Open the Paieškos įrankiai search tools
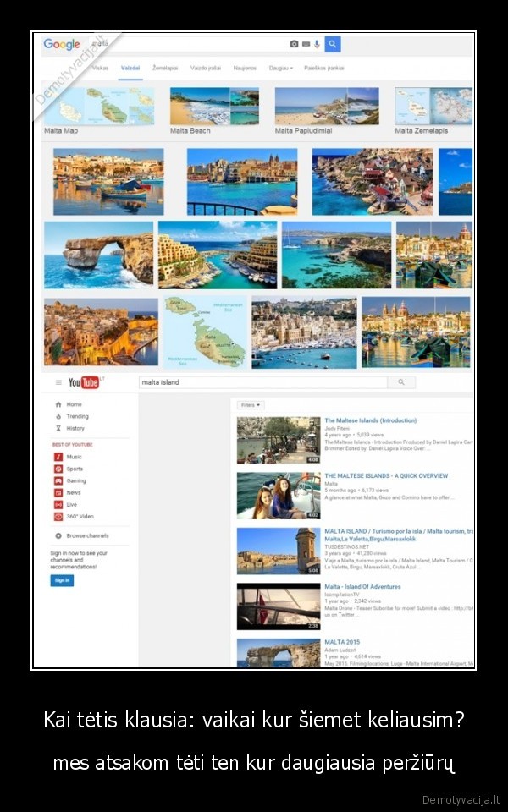The image size is (508, 812). point(323,67)
